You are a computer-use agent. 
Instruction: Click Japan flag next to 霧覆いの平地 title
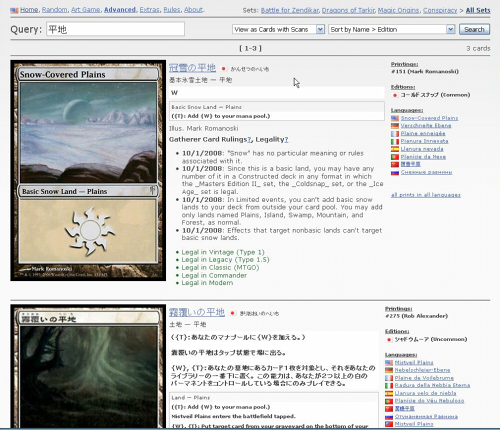point(233,313)
